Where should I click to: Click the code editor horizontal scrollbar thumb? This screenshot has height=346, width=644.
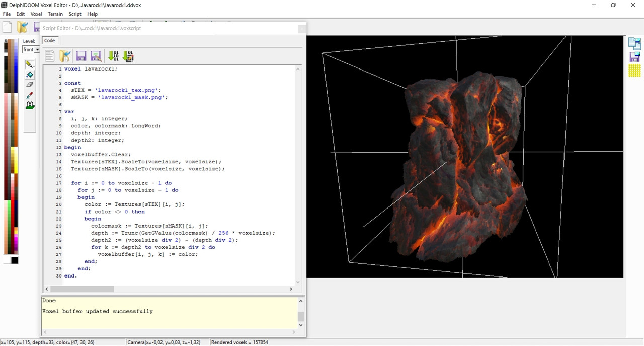[x=82, y=289]
